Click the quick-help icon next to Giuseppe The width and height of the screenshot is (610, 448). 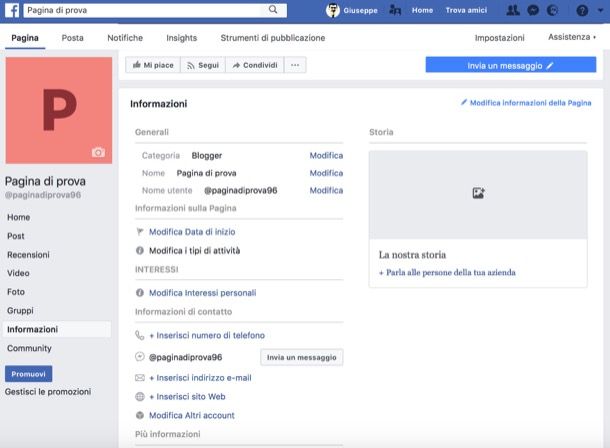(395, 10)
